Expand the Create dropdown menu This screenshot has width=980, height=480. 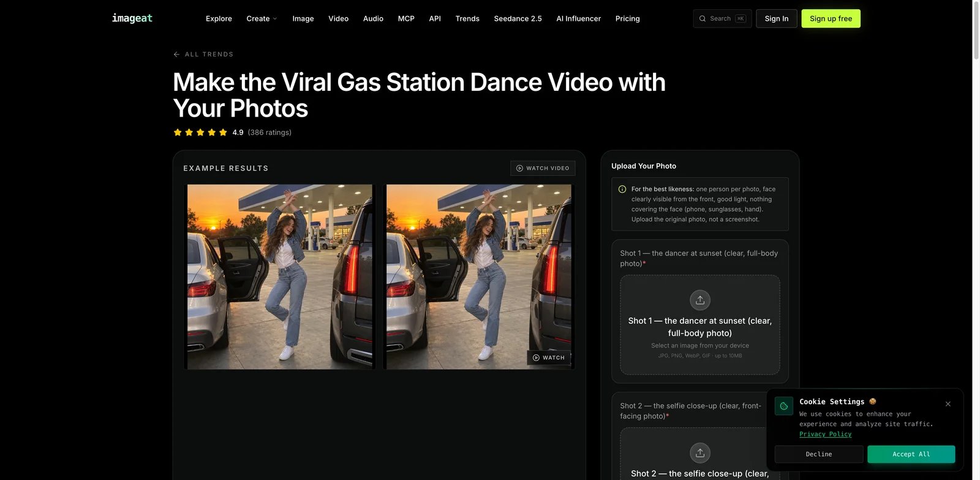click(x=262, y=18)
